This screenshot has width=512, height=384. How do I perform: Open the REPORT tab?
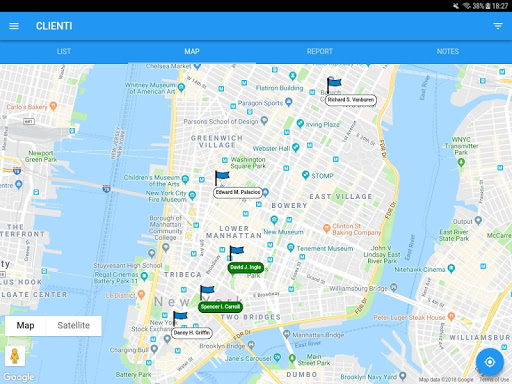[x=320, y=51]
